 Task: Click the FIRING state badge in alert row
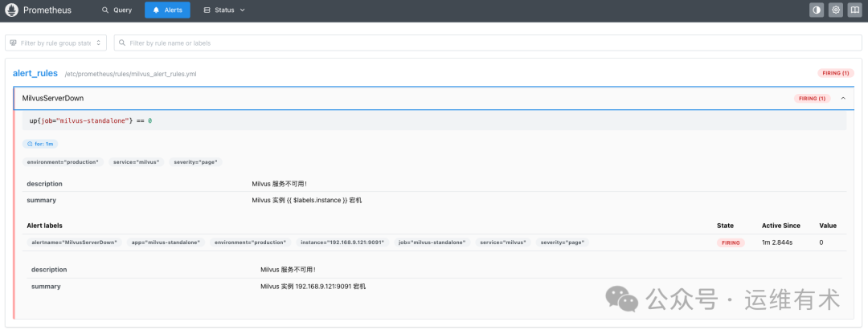(731, 242)
